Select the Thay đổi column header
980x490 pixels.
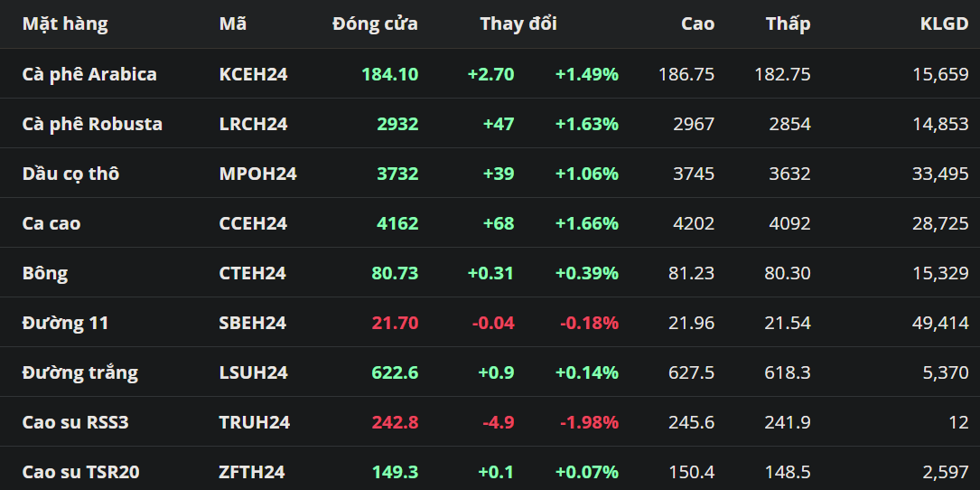click(518, 24)
